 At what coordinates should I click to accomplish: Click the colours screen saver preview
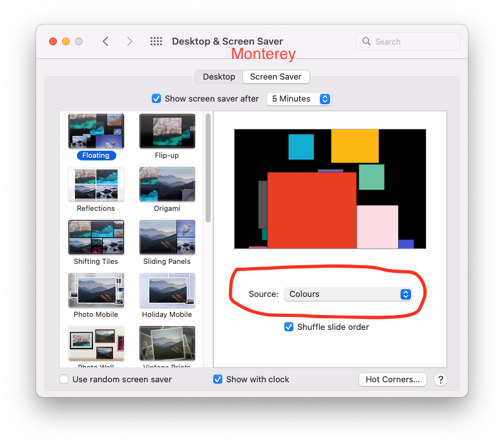tap(330, 189)
